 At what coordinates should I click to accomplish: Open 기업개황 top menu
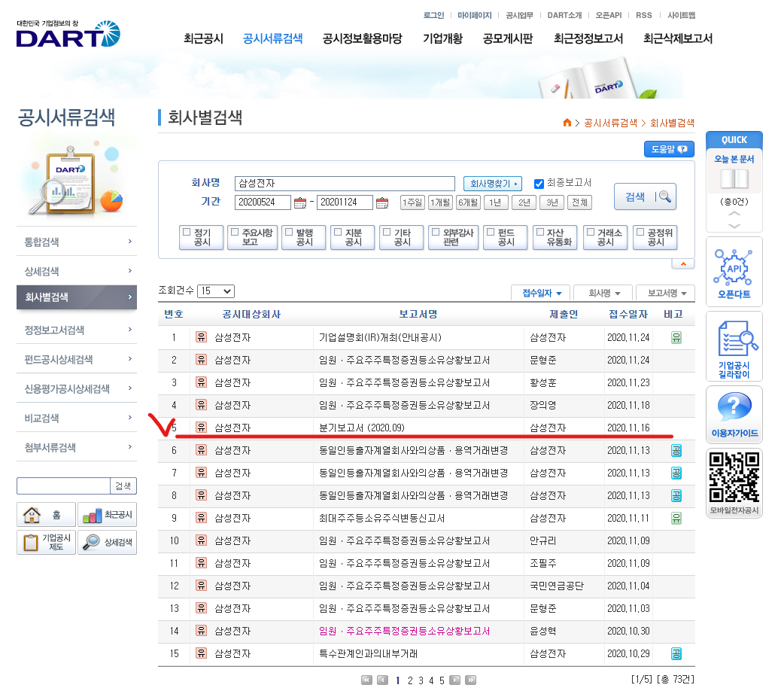442,38
